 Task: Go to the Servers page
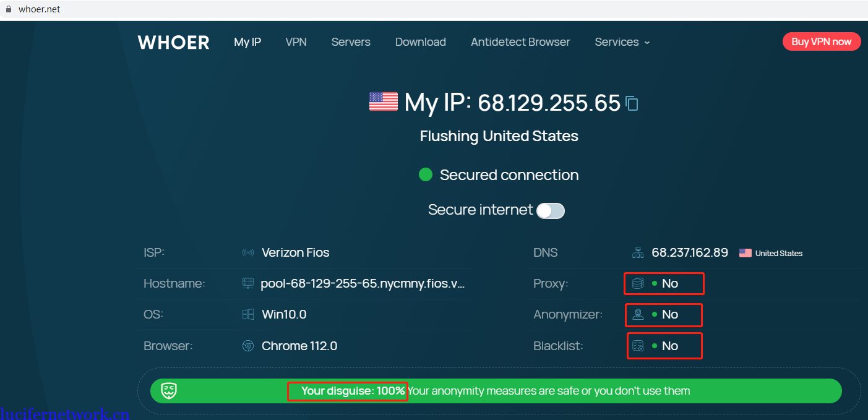[x=351, y=42]
